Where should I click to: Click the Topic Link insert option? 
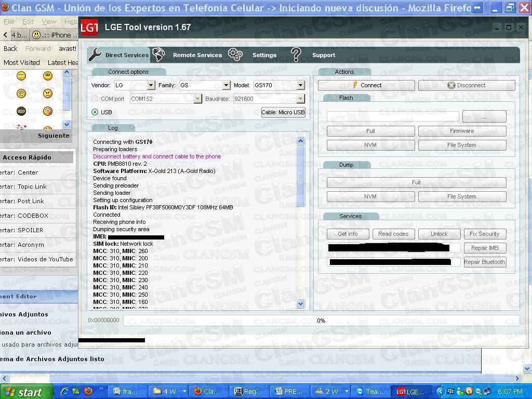click(32, 187)
